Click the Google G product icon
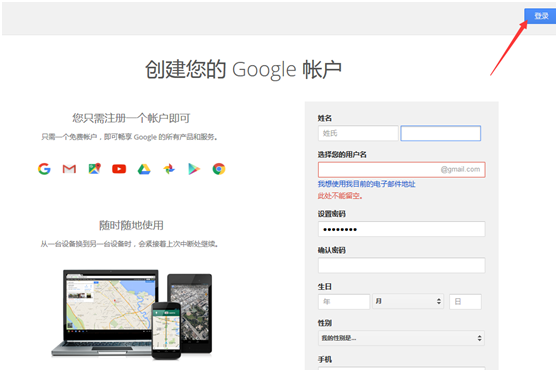The height and width of the screenshot is (372, 558). coord(44,169)
